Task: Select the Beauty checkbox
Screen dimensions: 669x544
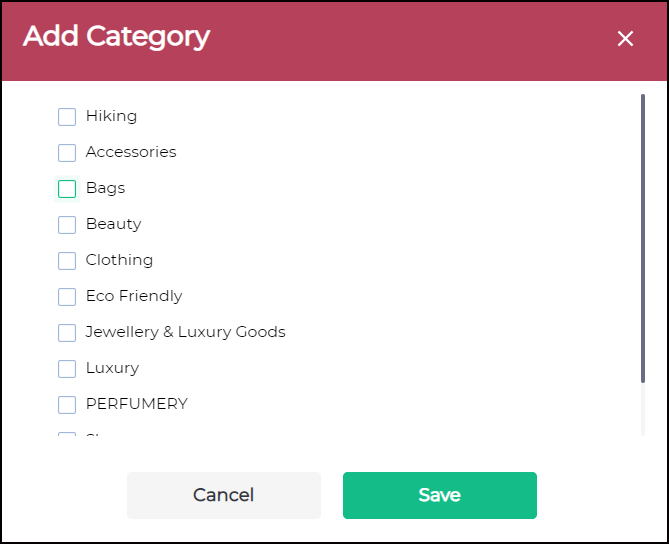Action: tap(67, 225)
